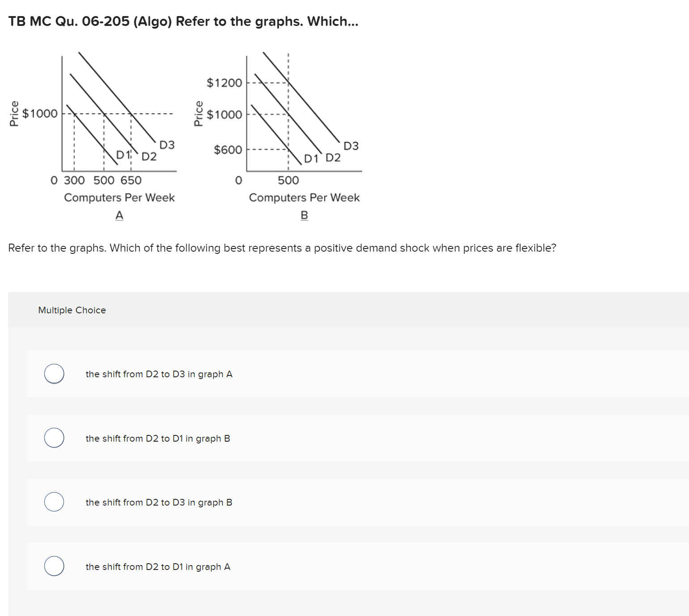The height and width of the screenshot is (616, 689).
Task: Click the answer text 'the shift from D2 to D1 in graph A'
Action: (157, 567)
